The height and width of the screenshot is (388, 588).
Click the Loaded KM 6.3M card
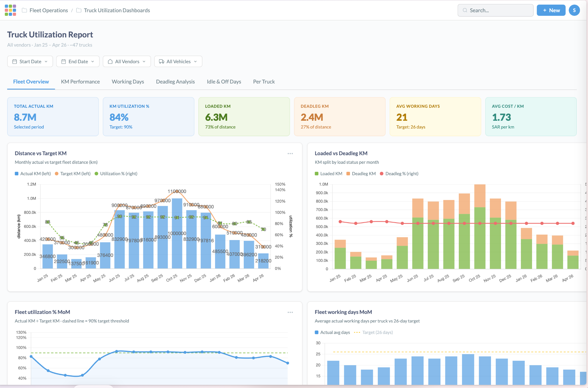[244, 116]
